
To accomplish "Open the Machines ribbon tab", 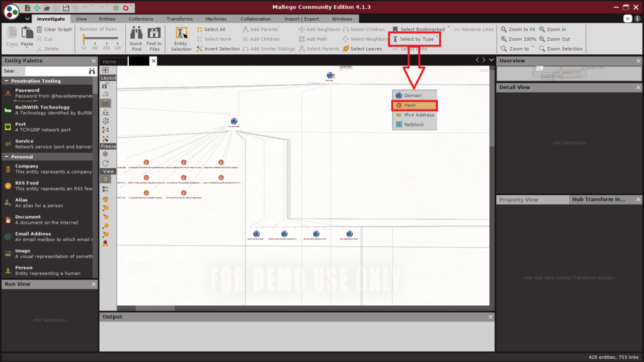I will (x=216, y=19).
